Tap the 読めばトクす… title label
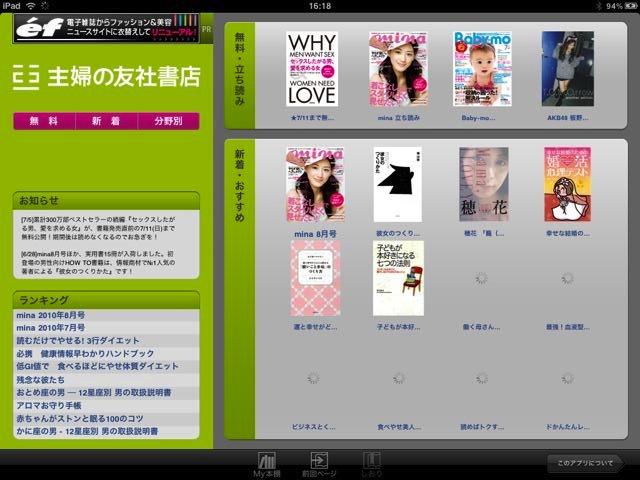Screen dimensions: 640x480 tap(482, 427)
